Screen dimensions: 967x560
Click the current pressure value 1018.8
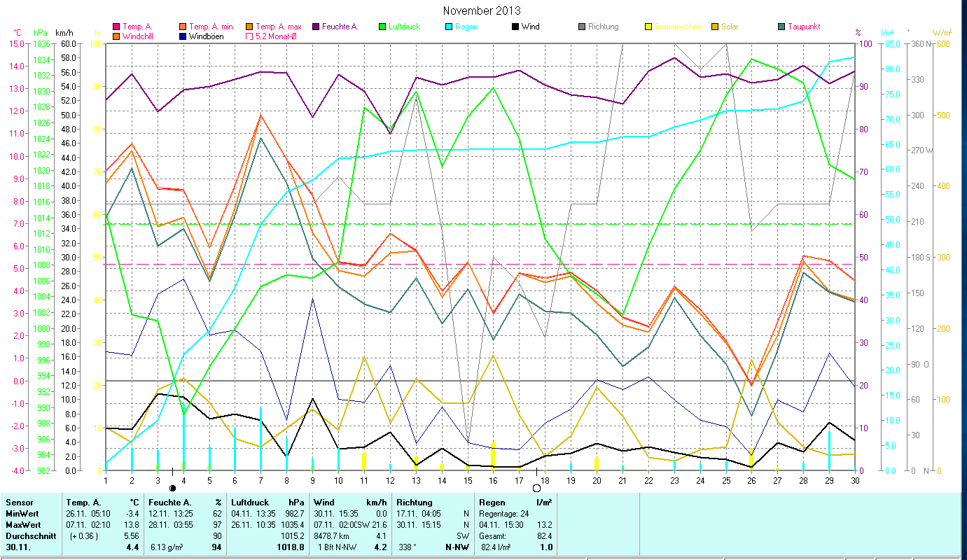click(x=290, y=547)
